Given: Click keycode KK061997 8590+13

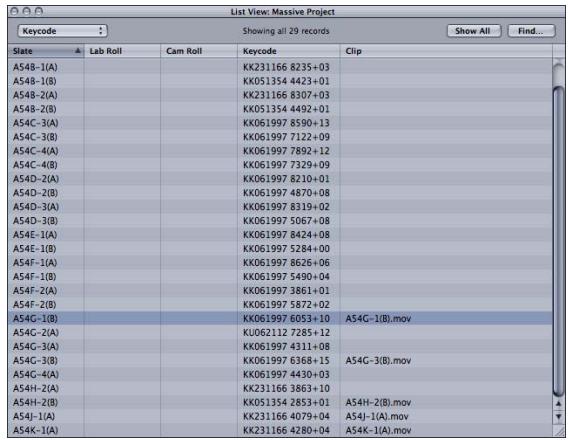Looking at the screenshot, I should (286, 123).
